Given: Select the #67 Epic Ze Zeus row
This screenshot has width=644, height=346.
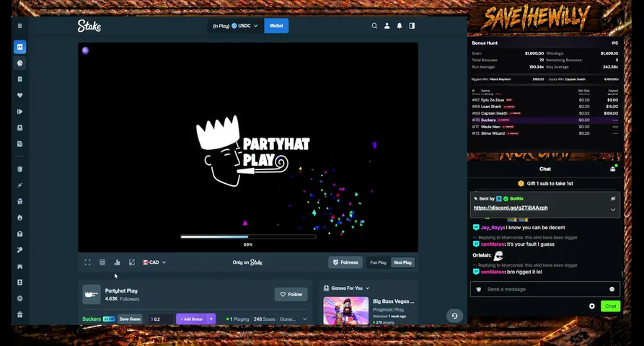Looking at the screenshot, I should click(x=545, y=99).
